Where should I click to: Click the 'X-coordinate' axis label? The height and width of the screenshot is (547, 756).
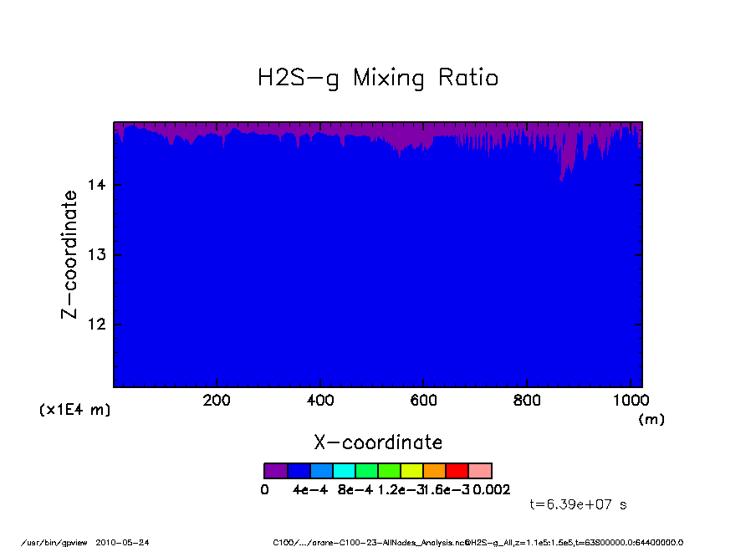coord(378,442)
